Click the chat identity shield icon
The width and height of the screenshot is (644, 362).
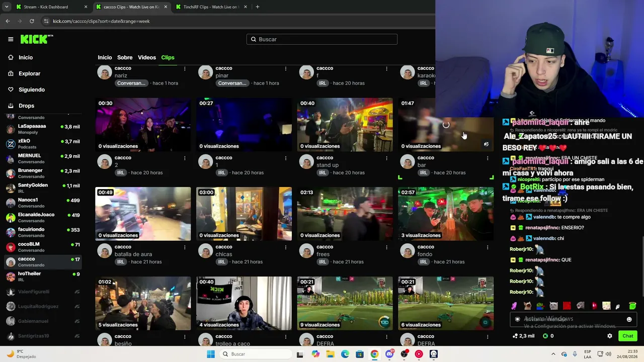click(517, 319)
